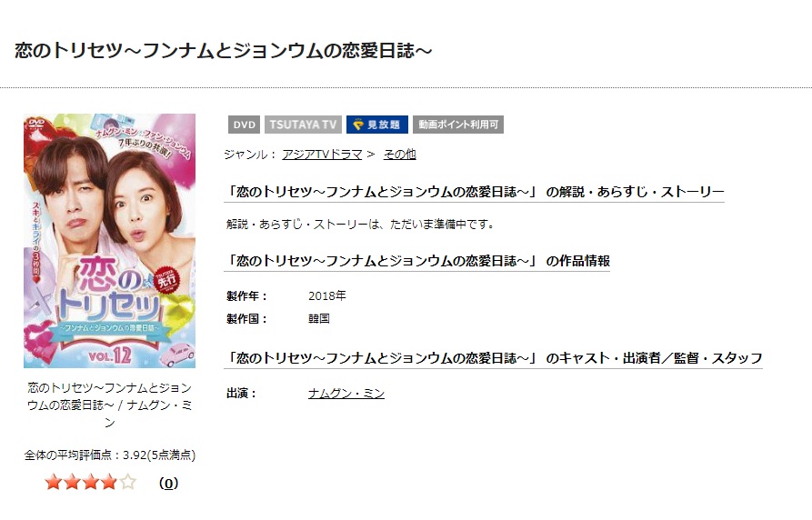Click the empty fifth rating star
This screenshot has height=520, width=812.
click(x=128, y=483)
